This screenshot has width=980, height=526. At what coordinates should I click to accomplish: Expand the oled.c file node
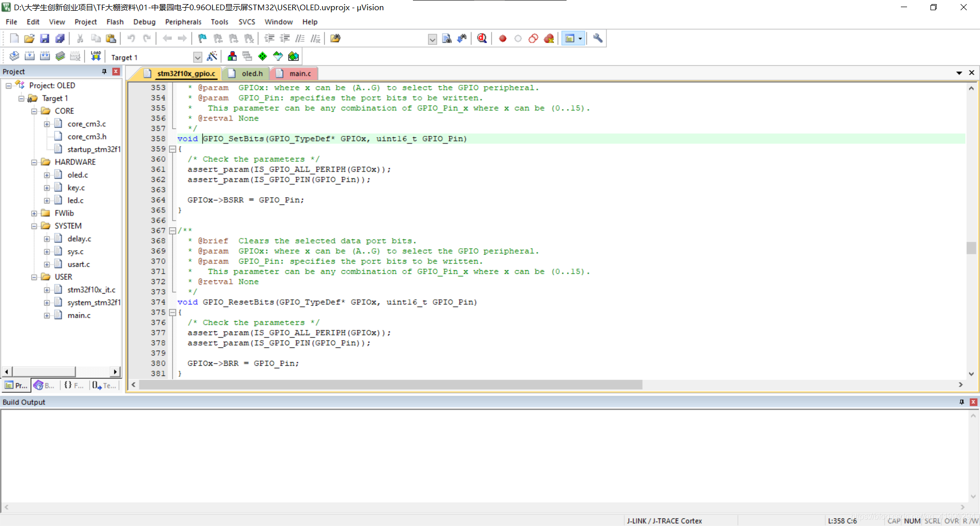pyautogui.click(x=47, y=175)
